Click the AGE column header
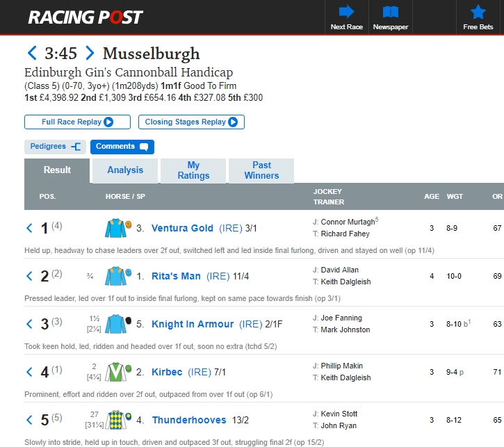 [432, 196]
